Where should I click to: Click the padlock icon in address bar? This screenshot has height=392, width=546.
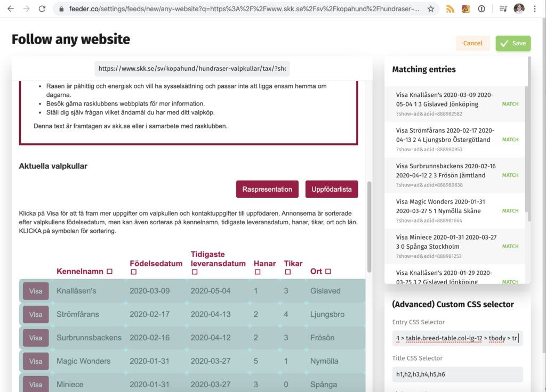click(61, 9)
